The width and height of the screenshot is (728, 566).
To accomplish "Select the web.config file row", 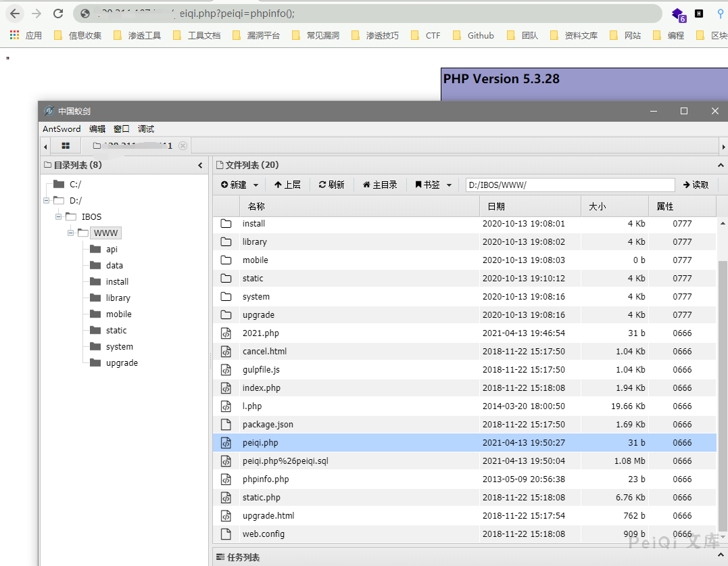I will click(x=264, y=534).
